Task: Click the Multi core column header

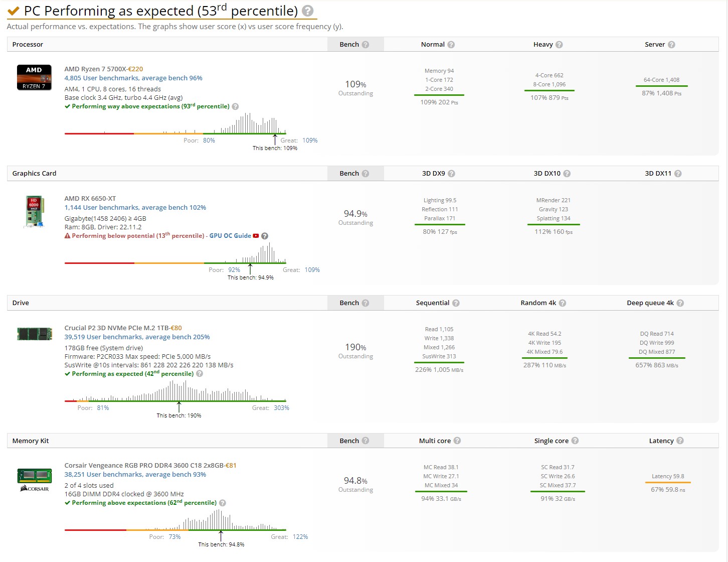Action: pos(435,441)
